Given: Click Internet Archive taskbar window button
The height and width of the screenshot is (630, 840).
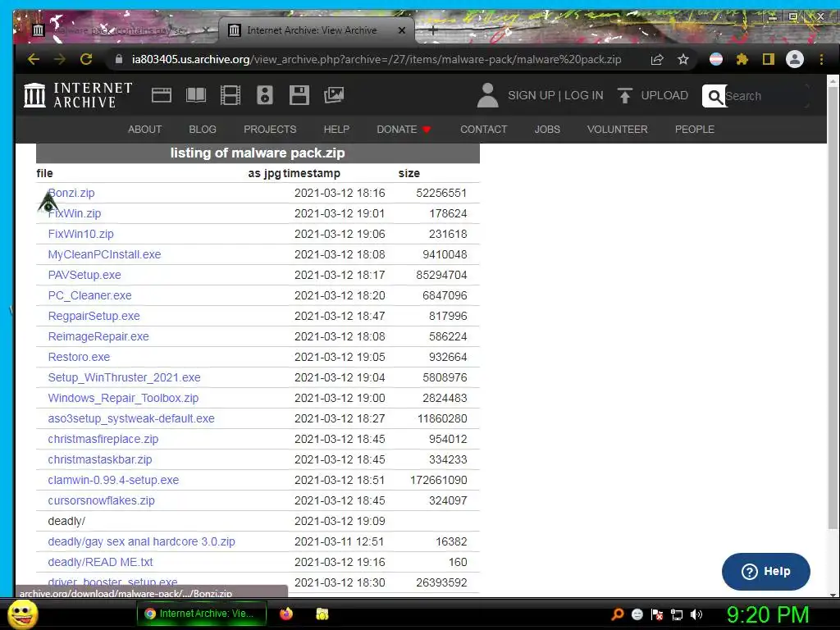Looking at the screenshot, I should [202, 614].
